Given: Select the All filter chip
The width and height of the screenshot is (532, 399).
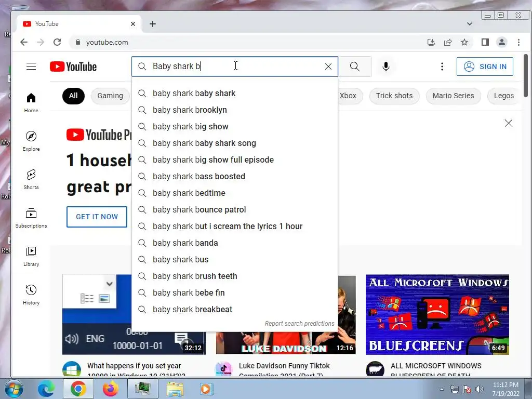Looking at the screenshot, I should tap(73, 96).
